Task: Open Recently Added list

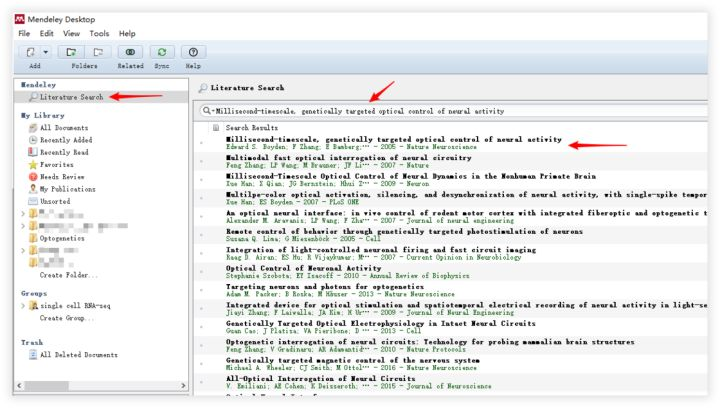Action: click(x=66, y=140)
